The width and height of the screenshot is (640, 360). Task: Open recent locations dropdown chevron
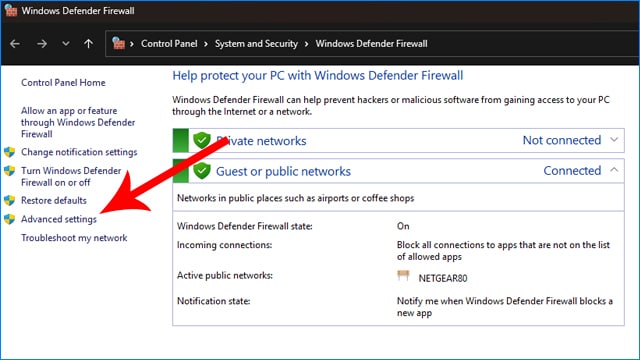click(x=65, y=44)
